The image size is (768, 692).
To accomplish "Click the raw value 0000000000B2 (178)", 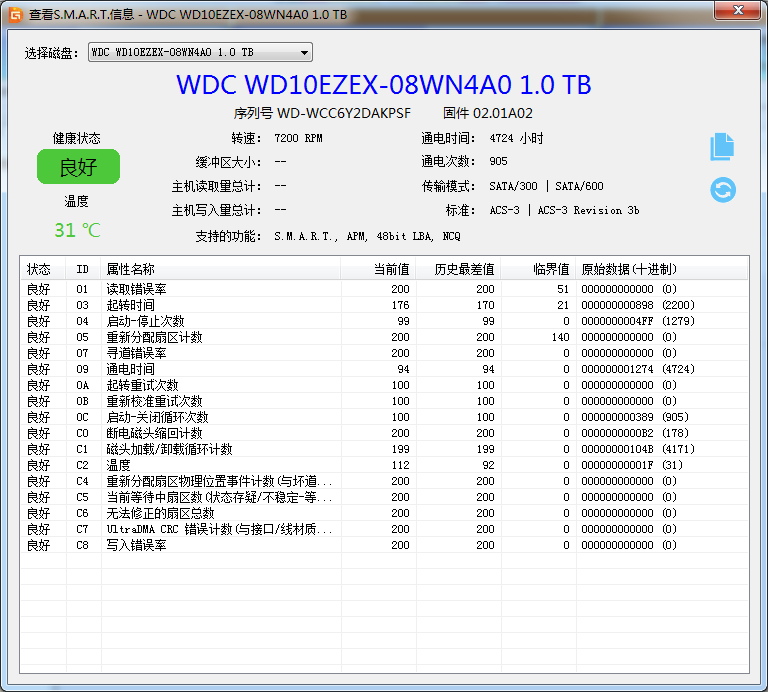I will click(635, 433).
